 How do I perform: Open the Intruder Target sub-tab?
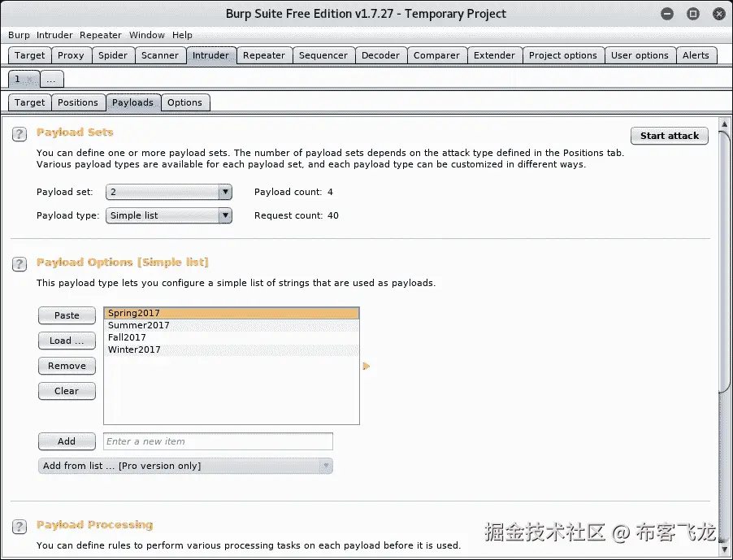30,102
